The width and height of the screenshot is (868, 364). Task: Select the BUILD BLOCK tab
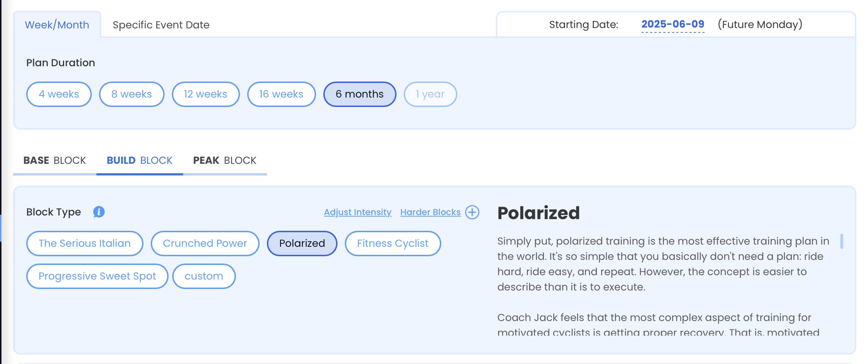tap(139, 161)
